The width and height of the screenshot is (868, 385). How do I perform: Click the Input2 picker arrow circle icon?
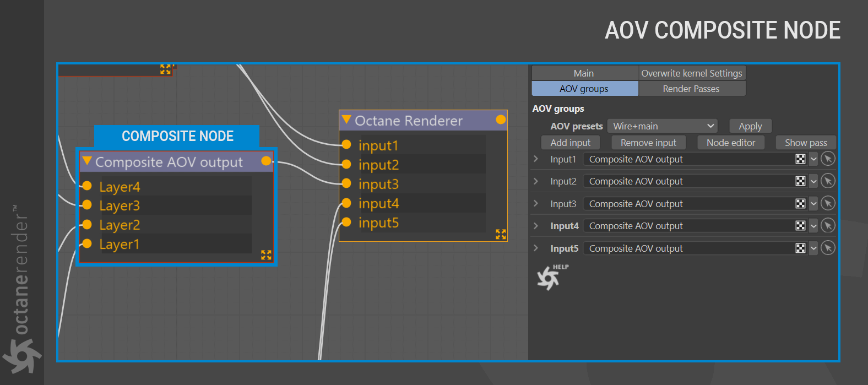coord(828,181)
